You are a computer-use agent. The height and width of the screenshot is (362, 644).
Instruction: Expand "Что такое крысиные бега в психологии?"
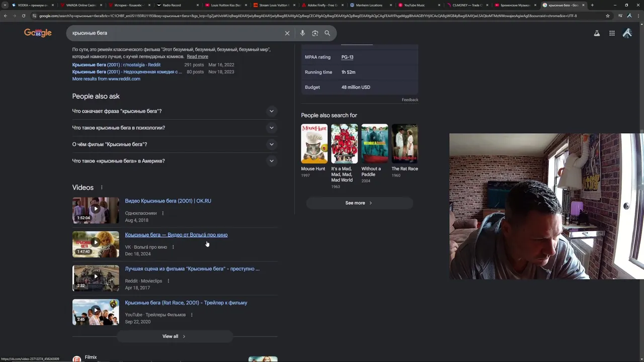(x=175, y=128)
